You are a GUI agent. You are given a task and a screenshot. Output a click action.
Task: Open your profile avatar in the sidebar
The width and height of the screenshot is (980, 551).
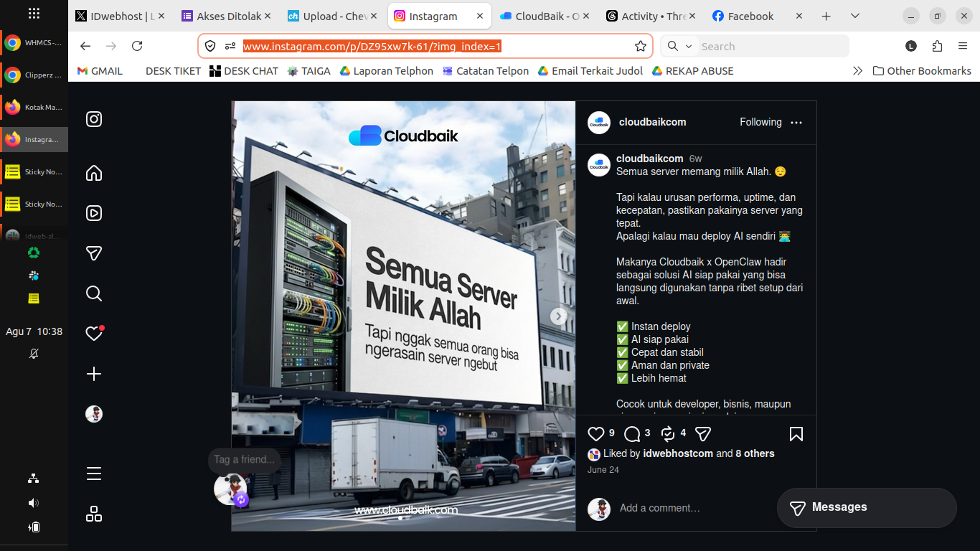point(94,414)
